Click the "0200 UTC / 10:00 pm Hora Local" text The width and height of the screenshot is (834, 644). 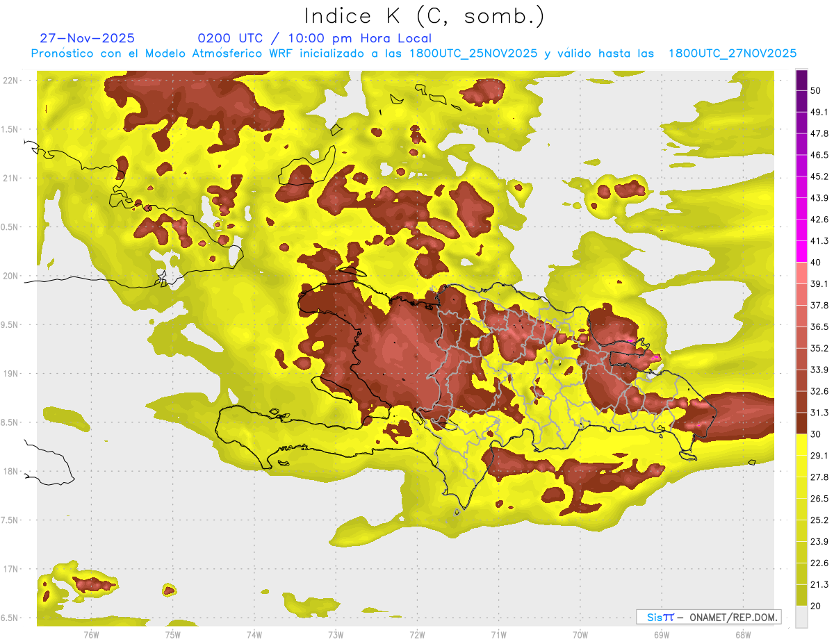tap(314, 38)
